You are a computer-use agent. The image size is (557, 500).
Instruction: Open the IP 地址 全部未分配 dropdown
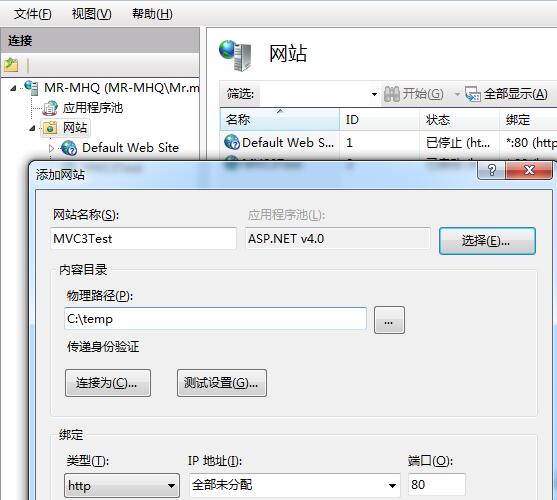[392, 485]
